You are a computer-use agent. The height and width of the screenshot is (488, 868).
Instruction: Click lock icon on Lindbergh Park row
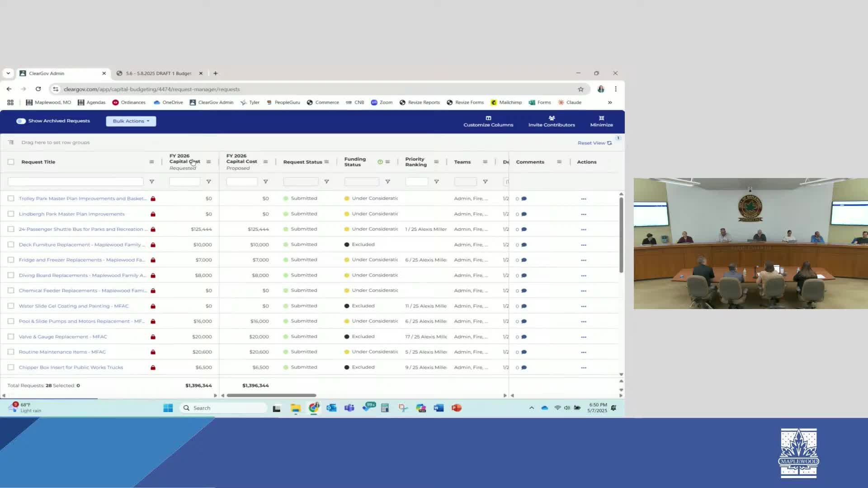153,214
